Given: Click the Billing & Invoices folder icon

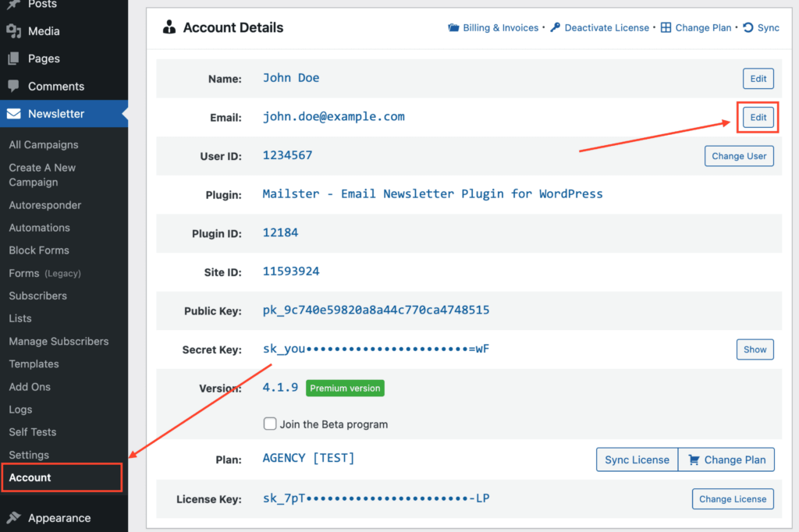Looking at the screenshot, I should (x=453, y=28).
